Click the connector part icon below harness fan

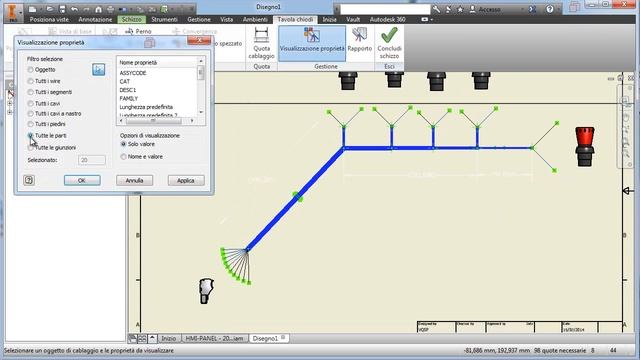[206, 291]
